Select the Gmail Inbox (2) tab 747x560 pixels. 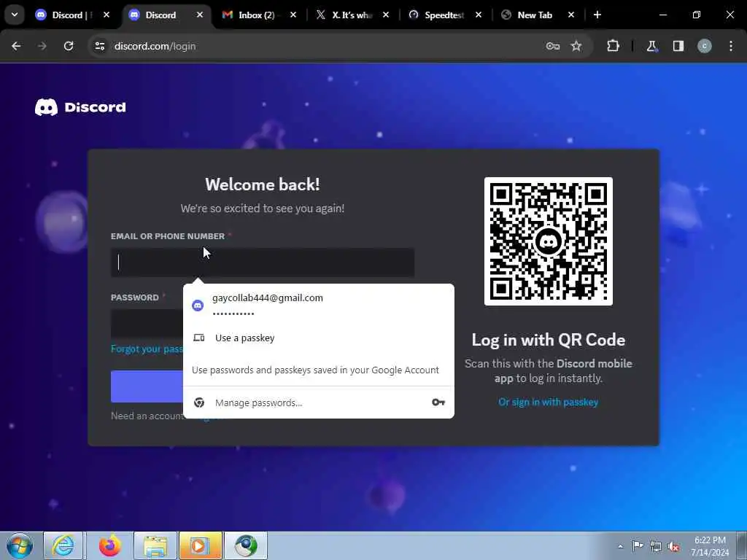[x=258, y=15]
